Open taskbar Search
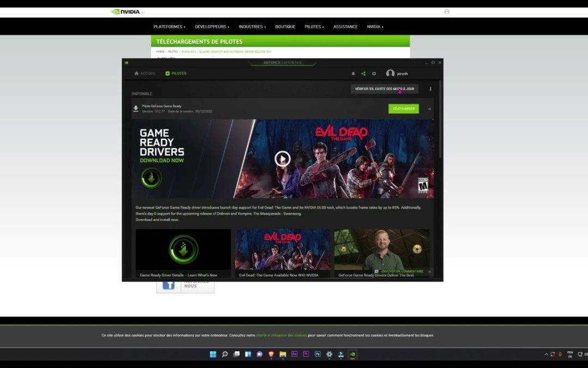588x368 pixels. 225,354
